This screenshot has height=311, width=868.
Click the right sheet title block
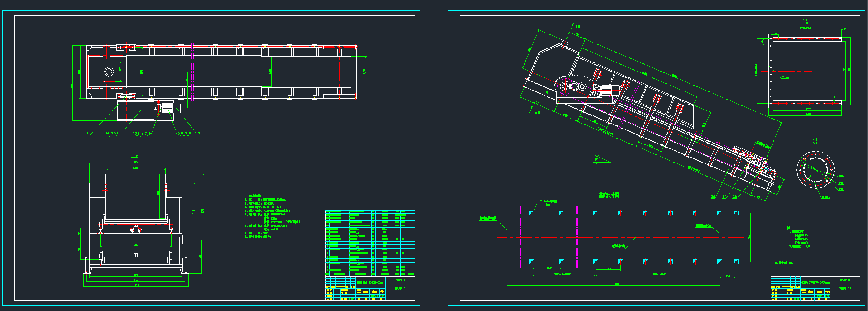[815, 288]
